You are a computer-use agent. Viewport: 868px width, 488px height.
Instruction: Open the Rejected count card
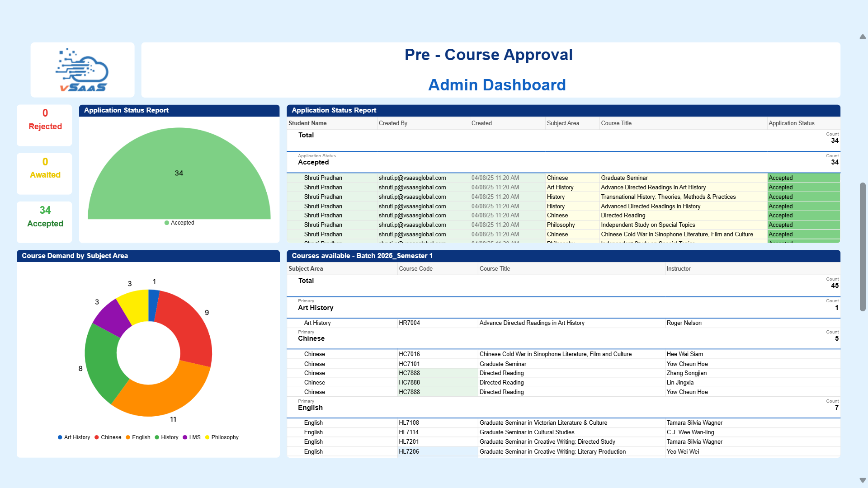point(45,125)
